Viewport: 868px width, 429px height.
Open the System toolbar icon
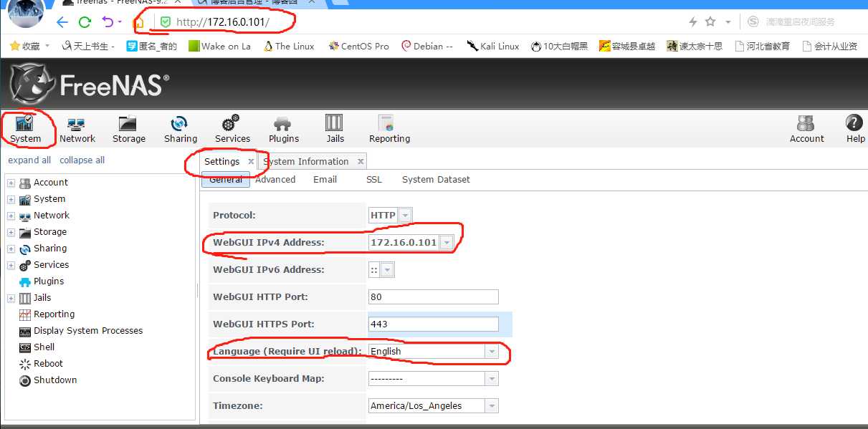click(26, 129)
